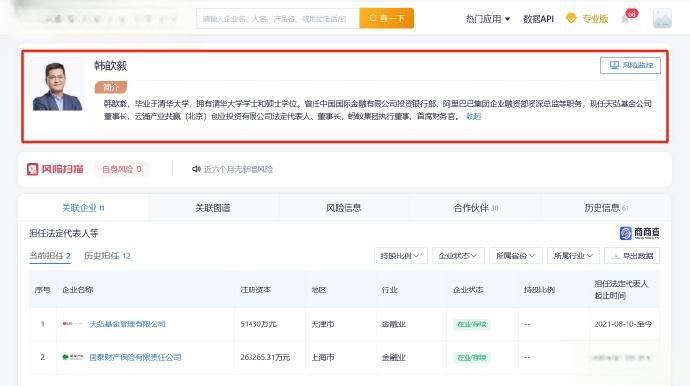Viewport: 690px width, 386px height.
Task: Open the user avatar in top right corner
Action: tap(662, 19)
